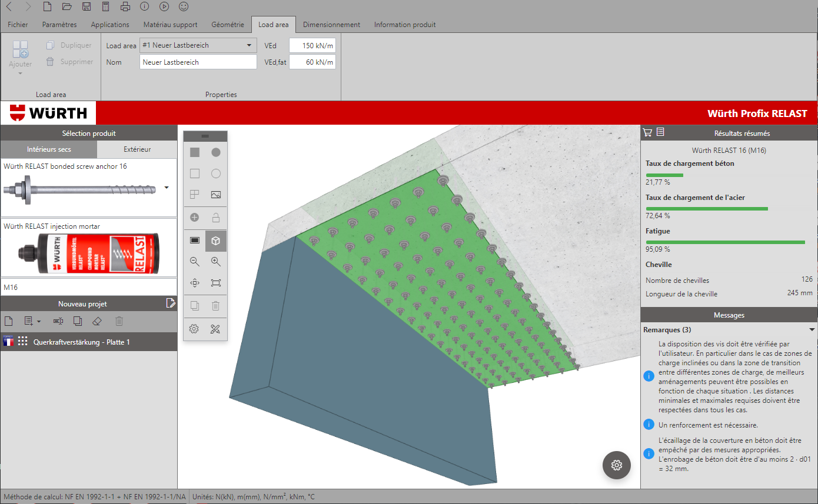Open the round gear button on canvas
Screen dimensions: 818x504
617,465
